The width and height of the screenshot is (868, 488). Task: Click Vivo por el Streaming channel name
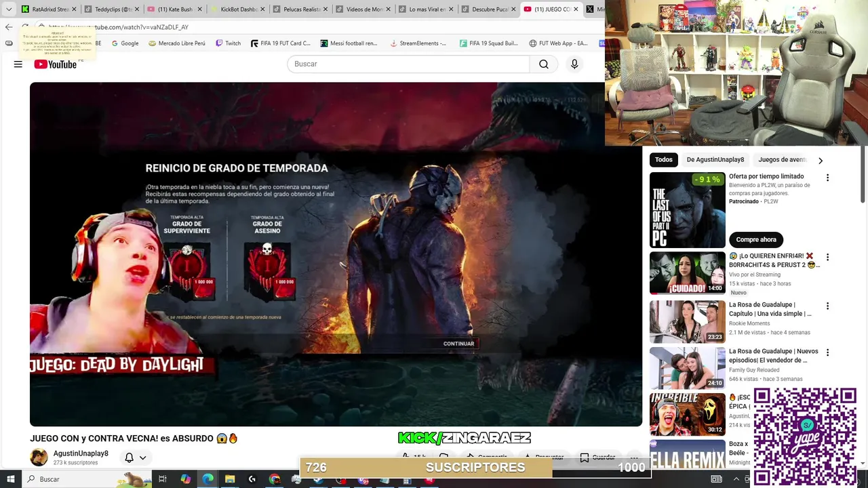coord(755,274)
